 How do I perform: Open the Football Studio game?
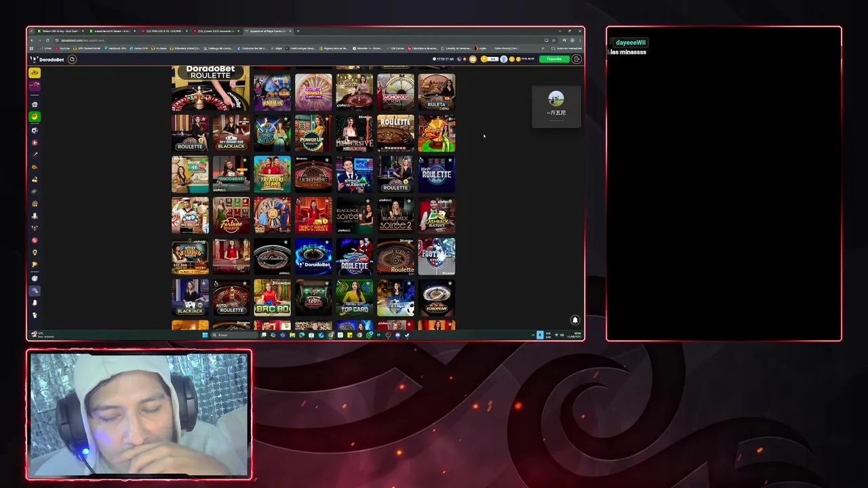[x=437, y=256]
